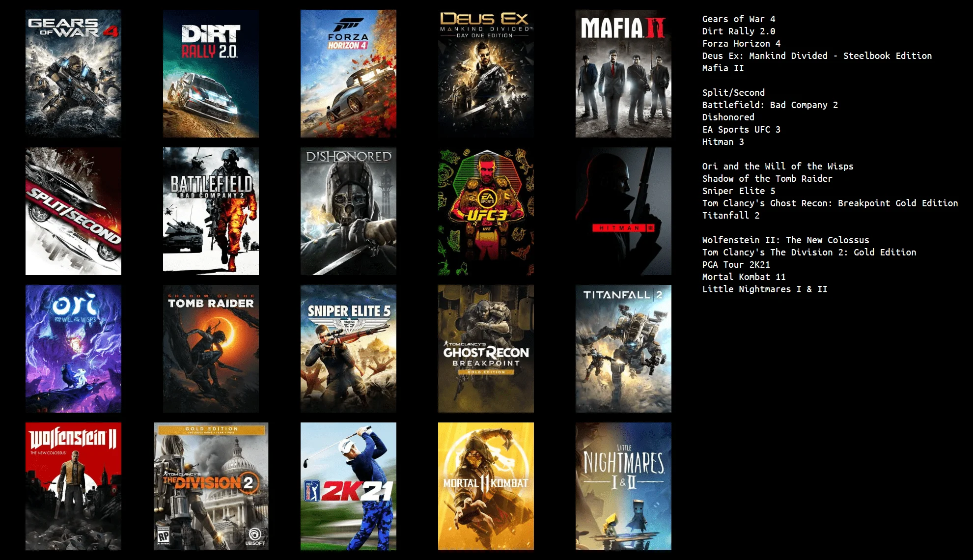Click the Little Nightmares I & II cover
This screenshot has width=973, height=560.
623,486
